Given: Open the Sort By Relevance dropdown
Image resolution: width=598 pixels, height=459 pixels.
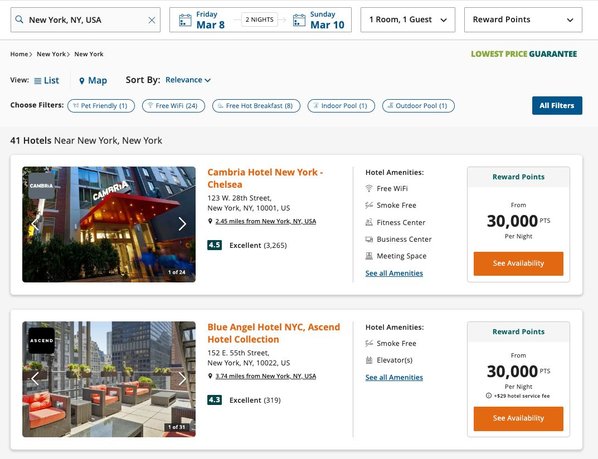Looking at the screenshot, I should (x=188, y=80).
